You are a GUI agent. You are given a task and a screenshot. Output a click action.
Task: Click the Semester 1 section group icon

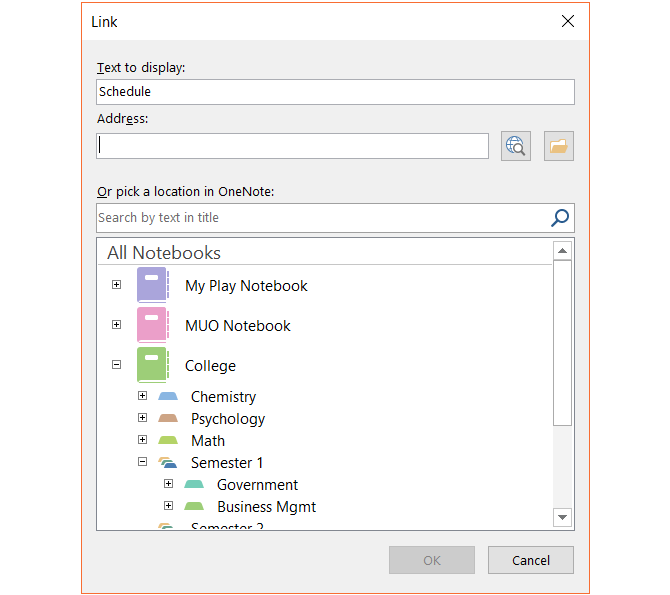click(168, 462)
